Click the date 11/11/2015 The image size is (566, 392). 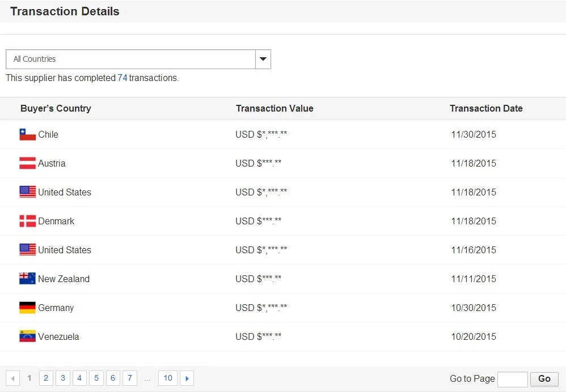pos(474,279)
